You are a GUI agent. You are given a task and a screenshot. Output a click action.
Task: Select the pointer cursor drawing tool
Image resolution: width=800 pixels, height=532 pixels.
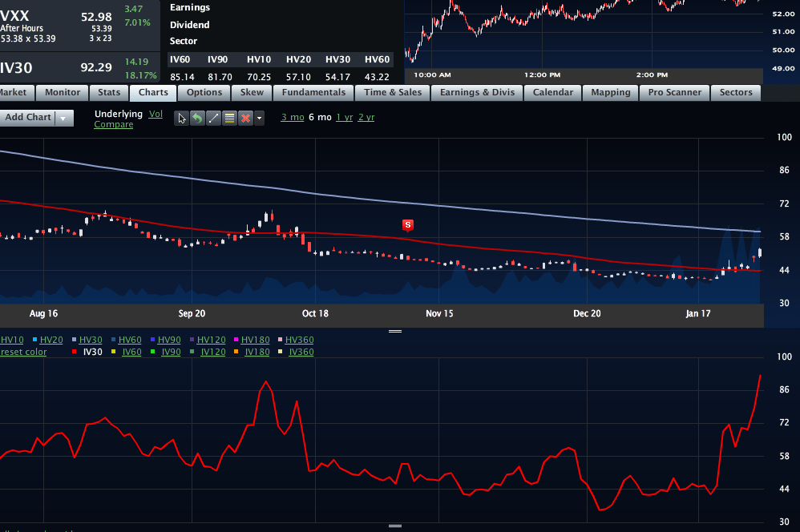[183, 118]
